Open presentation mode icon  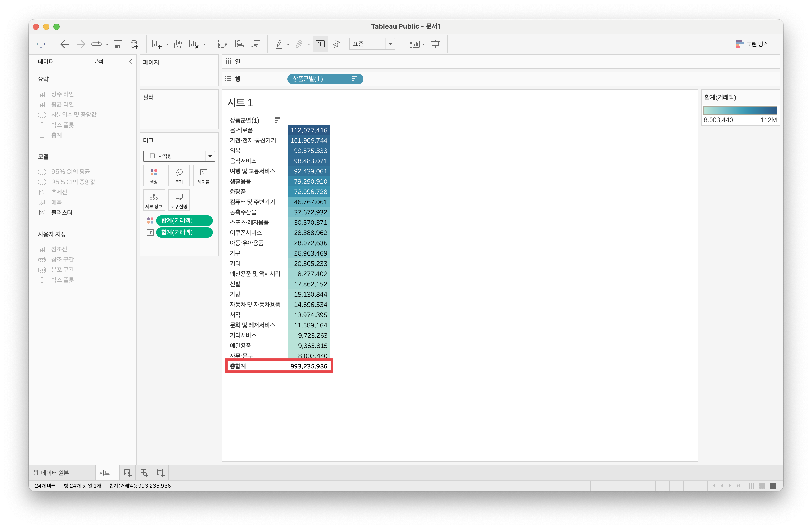coord(435,44)
